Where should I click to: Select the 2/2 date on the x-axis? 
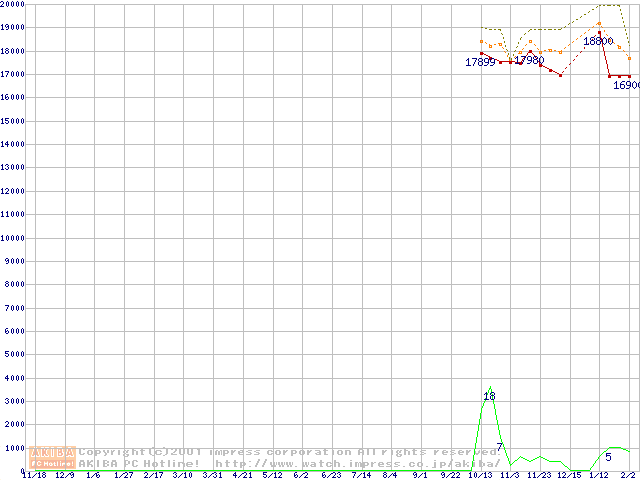(628, 476)
